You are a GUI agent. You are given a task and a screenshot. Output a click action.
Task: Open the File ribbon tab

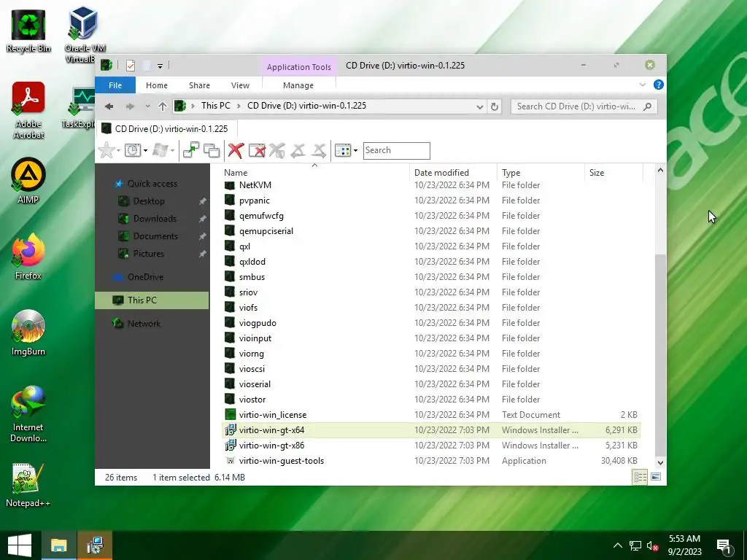pyautogui.click(x=115, y=85)
